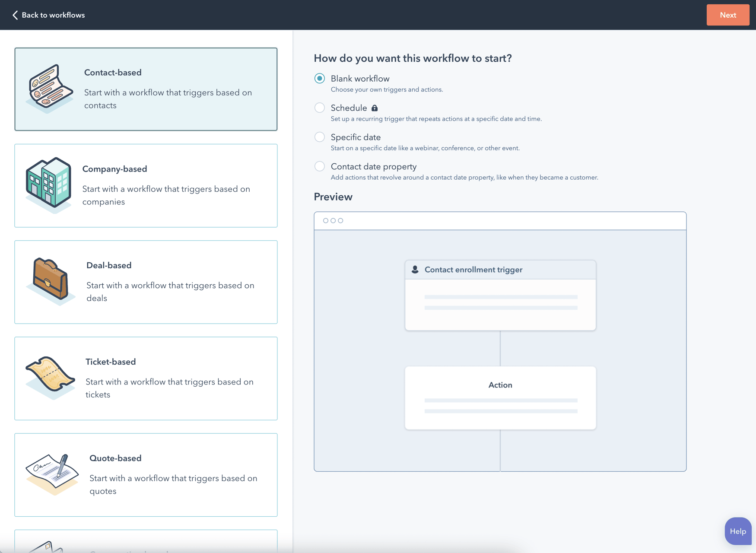Click the person icon in Contact enrollment trigger
Viewport: 756px width, 553px height.
415,269
